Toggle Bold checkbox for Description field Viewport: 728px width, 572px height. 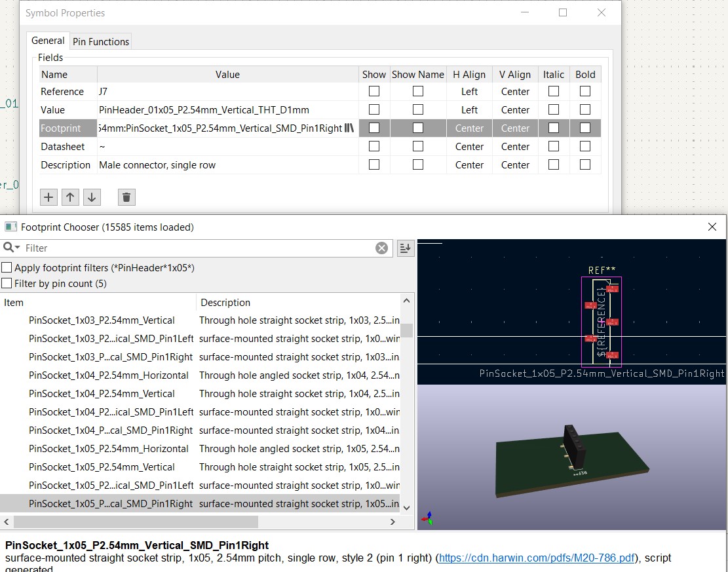pyautogui.click(x=585, y=165)
